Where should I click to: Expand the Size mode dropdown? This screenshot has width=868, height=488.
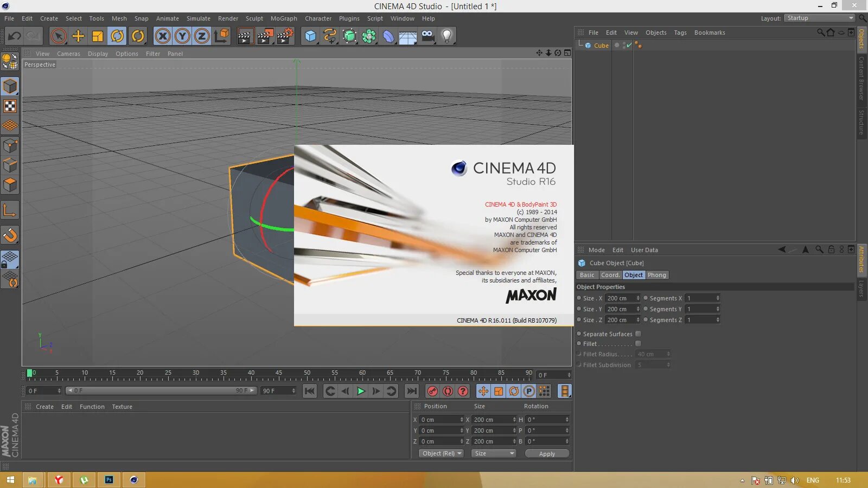pos(493,453)
